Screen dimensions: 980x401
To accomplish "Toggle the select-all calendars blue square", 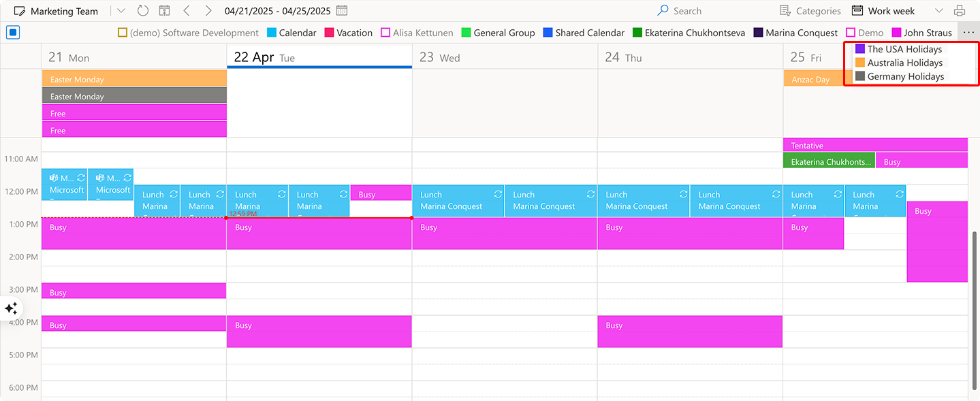I will tap(13, 32).
